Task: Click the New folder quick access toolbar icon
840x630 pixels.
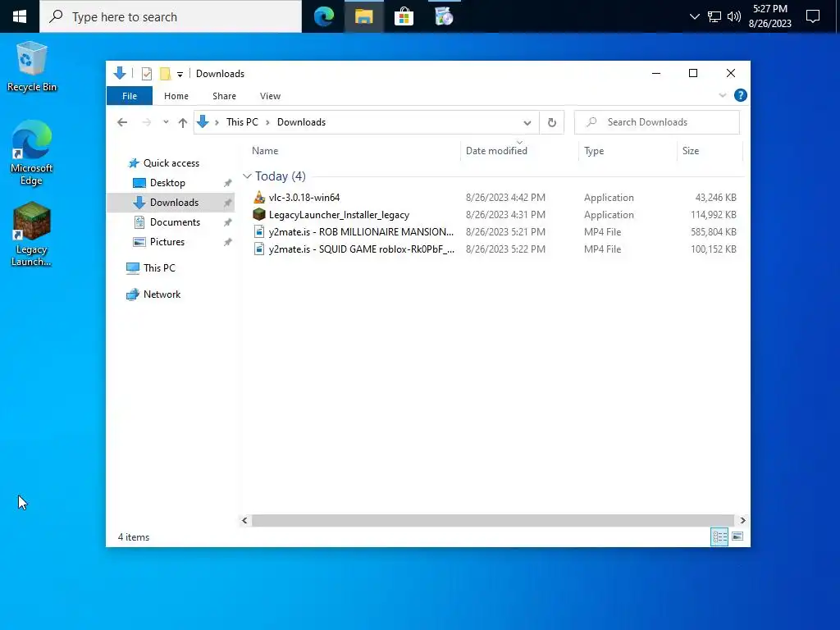Action: pyautogui.click(x=166, y=73)
